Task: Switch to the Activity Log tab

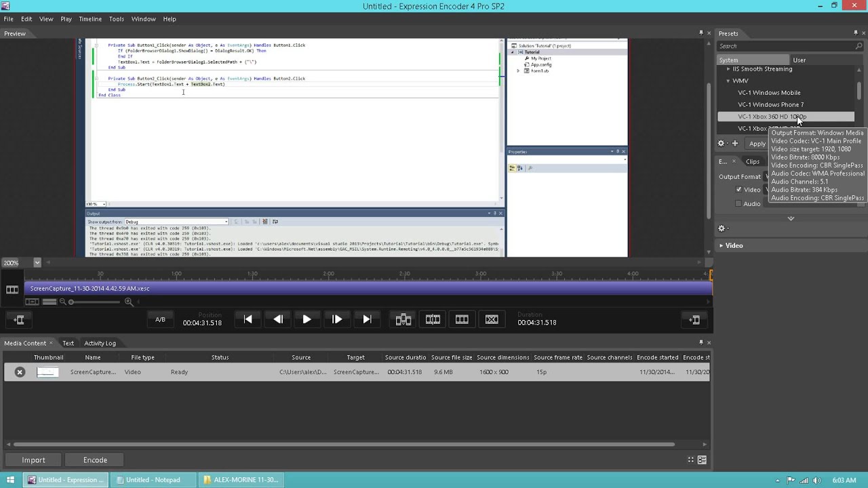Action: click(x=100, y=343)
